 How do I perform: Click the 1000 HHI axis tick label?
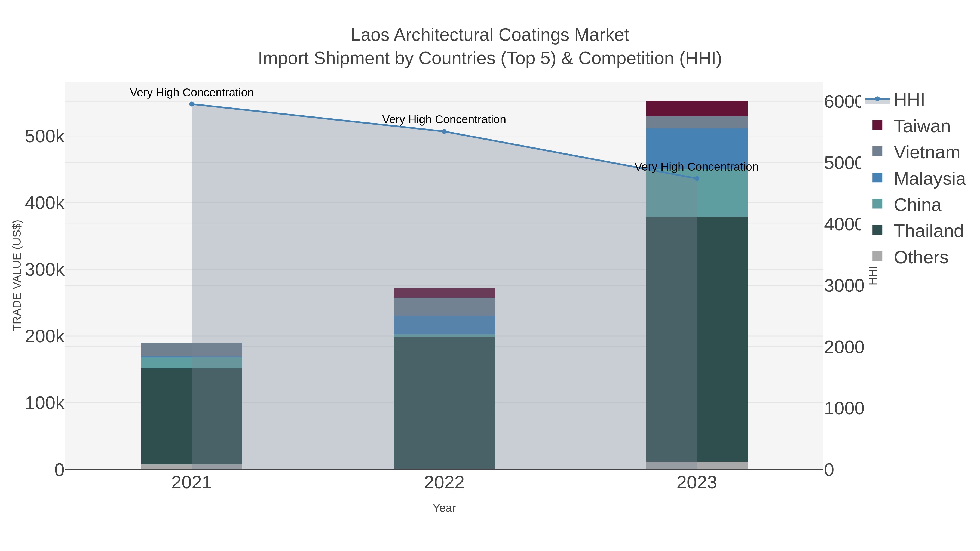click(844, 409)
